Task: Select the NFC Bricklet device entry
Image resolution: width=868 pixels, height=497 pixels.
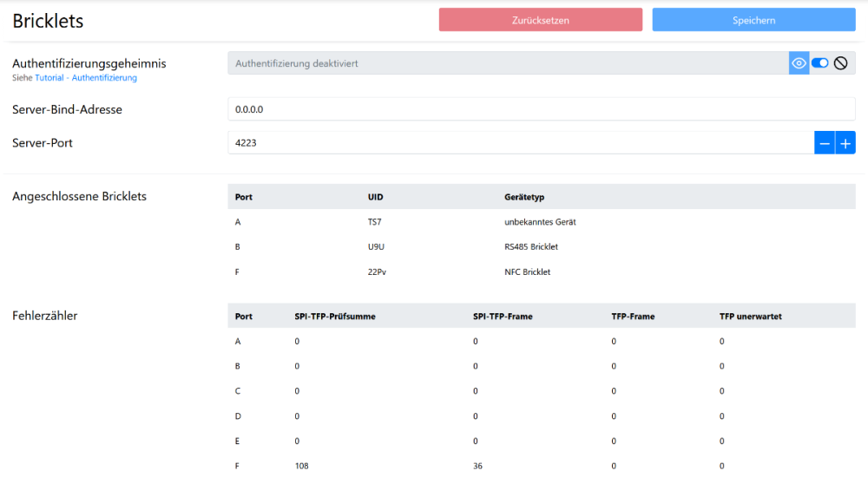Action: coord(527,272)
